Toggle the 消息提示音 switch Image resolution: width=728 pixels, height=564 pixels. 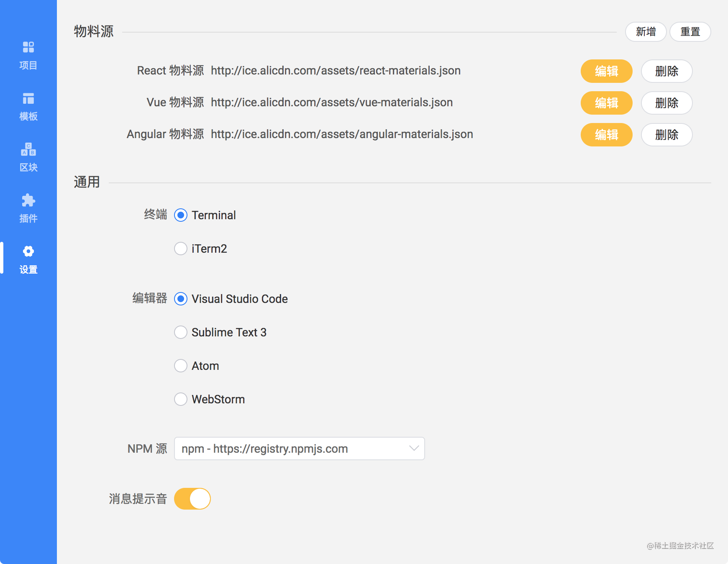point(192,499)
